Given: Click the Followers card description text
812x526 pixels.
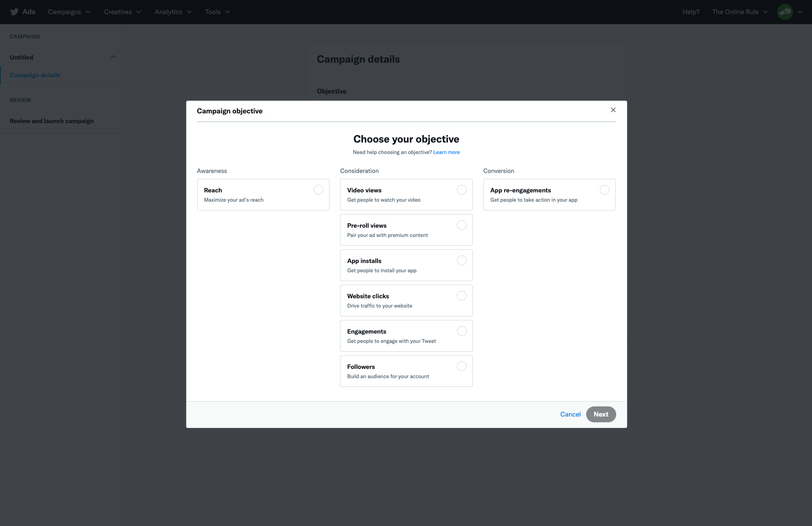Looking at the screenshot, I should click(x=388, y=376).
